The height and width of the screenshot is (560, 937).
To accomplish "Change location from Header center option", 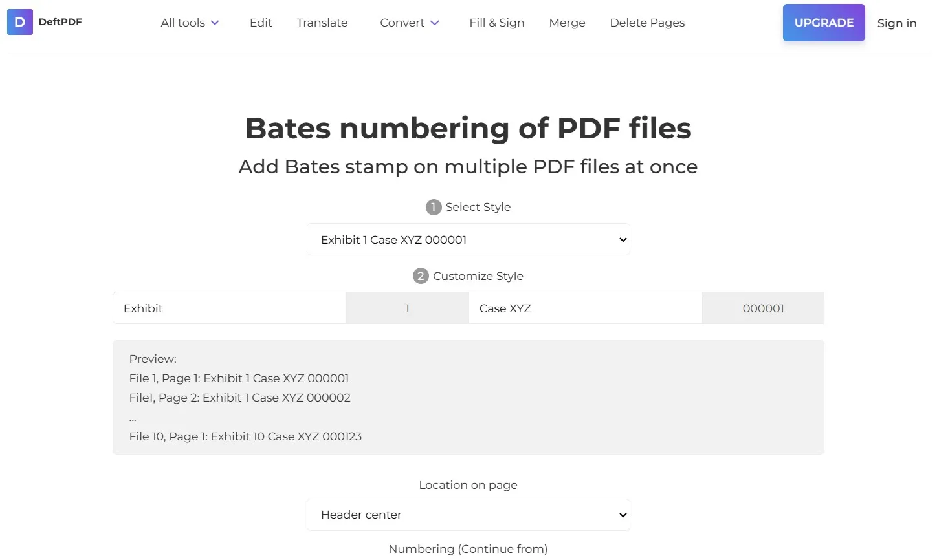I will pos(468,515).
